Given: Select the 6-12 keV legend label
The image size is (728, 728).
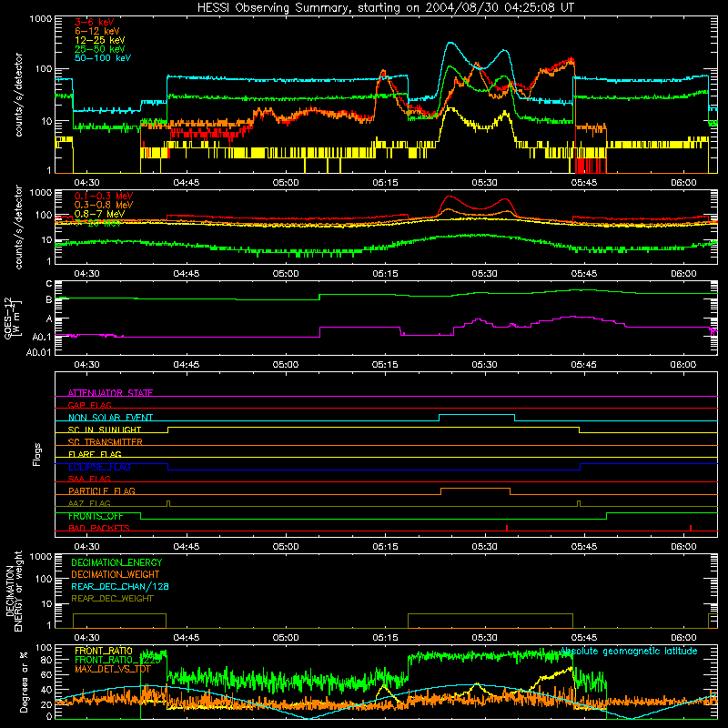Looking at the screenshot, I should click(97, 31).
